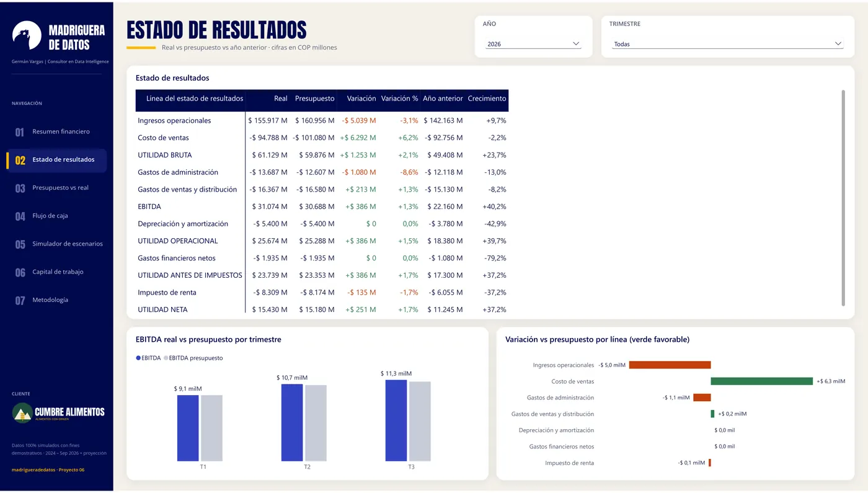Click the Año anterior column header

[x=443, y=99]
